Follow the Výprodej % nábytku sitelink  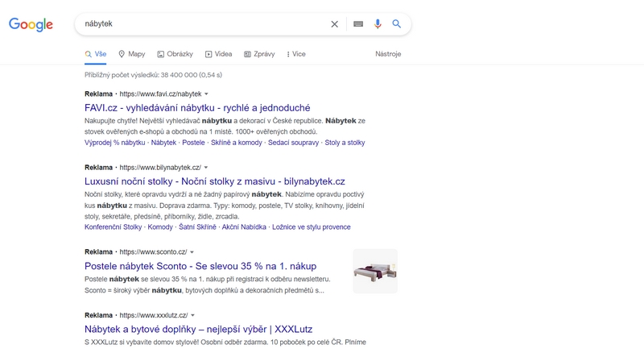[x=114, y=143]
